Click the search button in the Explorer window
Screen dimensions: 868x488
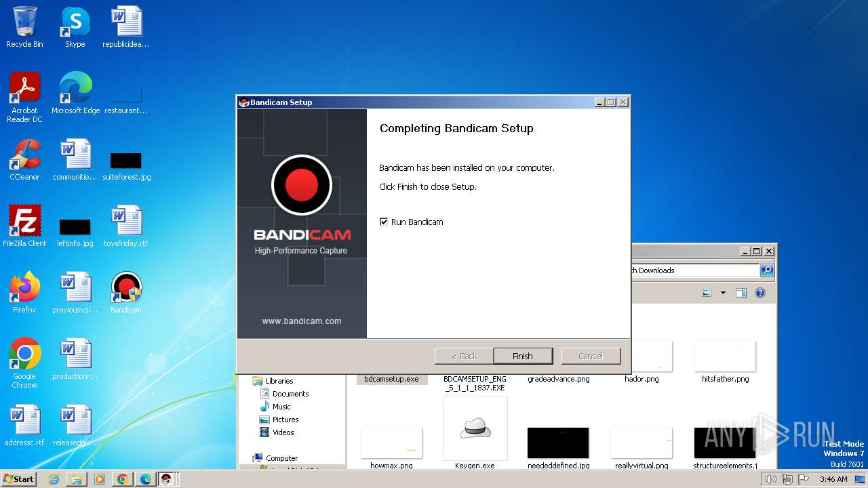coord(767,270)
